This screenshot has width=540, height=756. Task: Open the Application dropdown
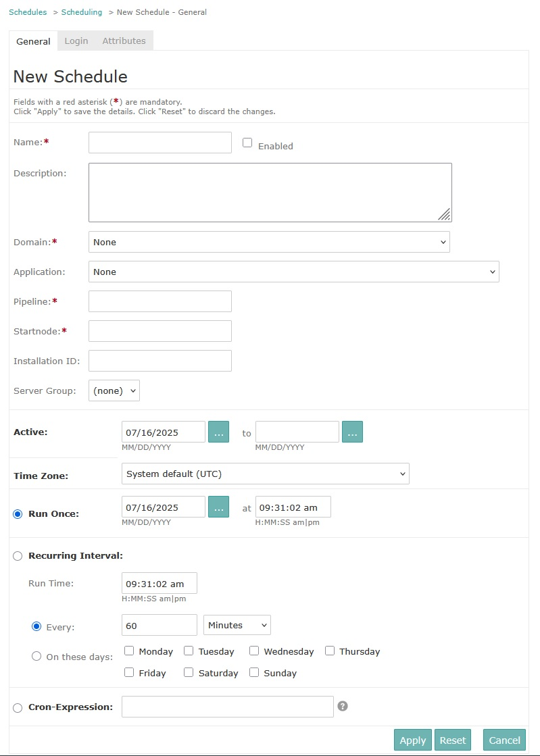(294, 272)
